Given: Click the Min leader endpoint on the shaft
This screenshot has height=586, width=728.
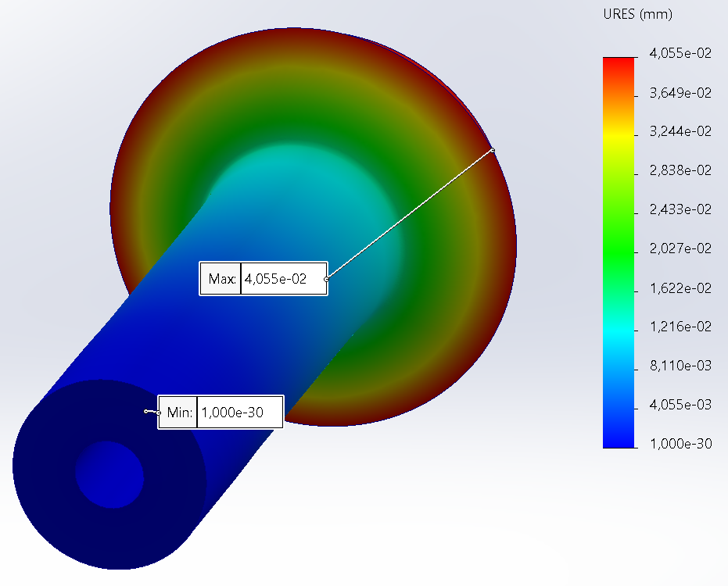Looking at the screenshot, I should coord(145,410).
